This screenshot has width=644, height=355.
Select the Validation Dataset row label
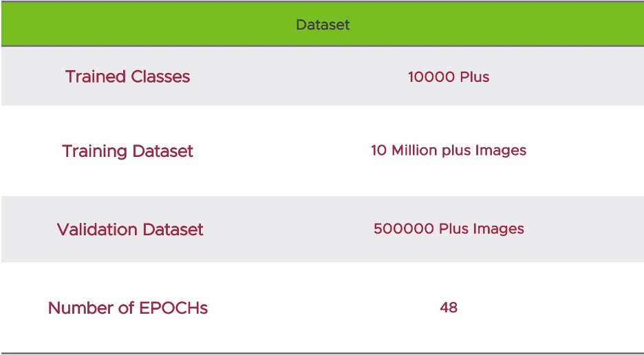point(130,229)
